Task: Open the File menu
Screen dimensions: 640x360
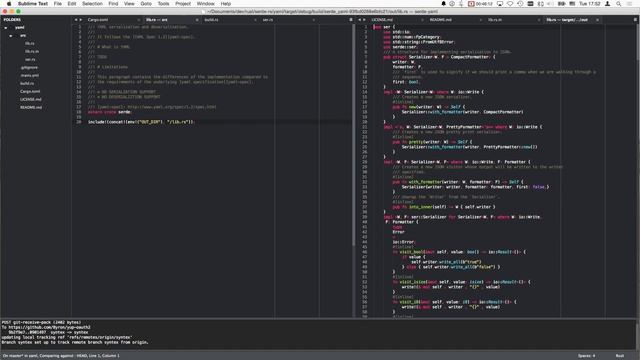Action: (58, 4)
